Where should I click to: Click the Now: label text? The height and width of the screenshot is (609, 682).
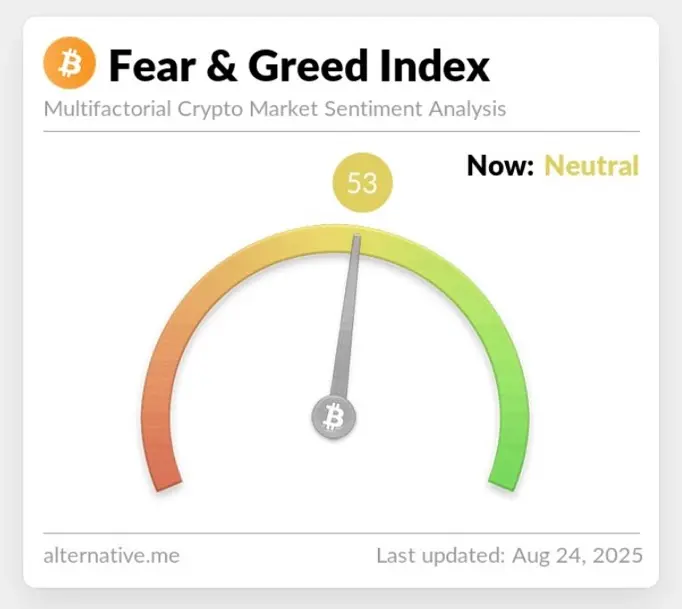[500, 166]
